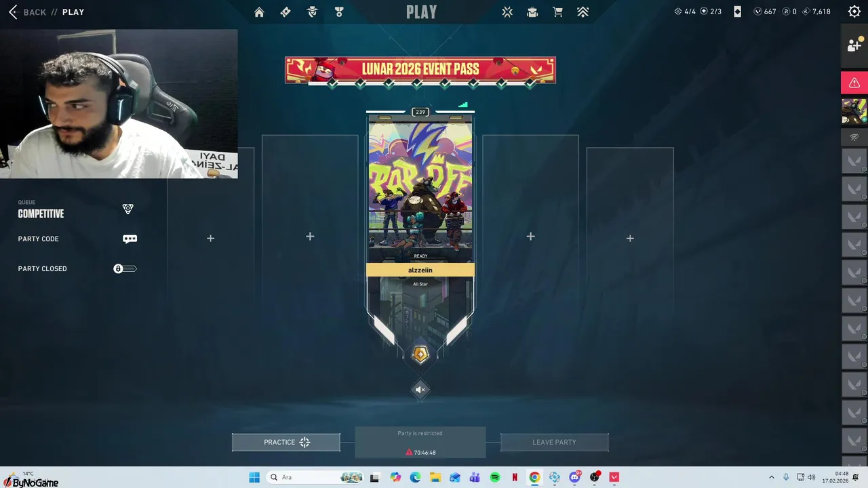Click the Back arrow
This screenshot has height=488, width=868.
tap(13, 12)
